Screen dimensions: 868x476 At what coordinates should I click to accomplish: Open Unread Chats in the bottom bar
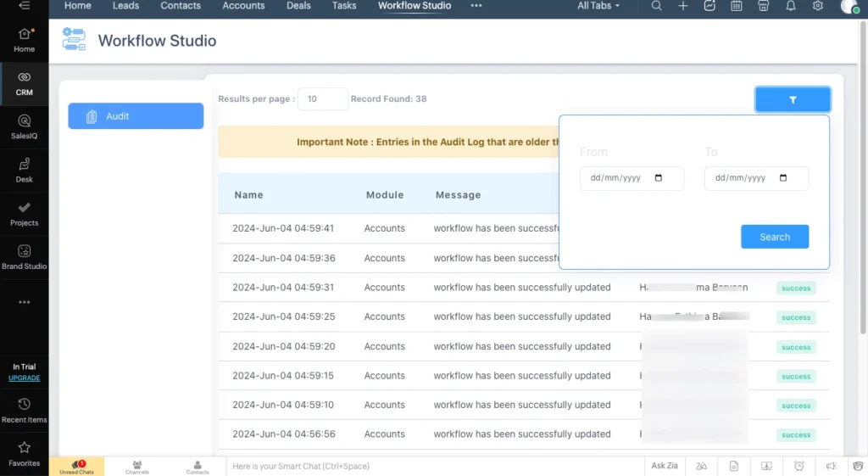tap(76, 467)
